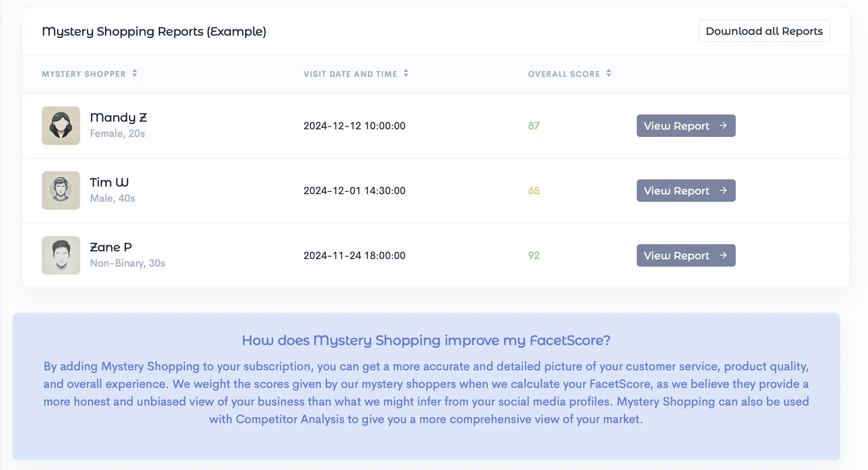Click arrow icon in Tim W's View Report

pos(723,191)
